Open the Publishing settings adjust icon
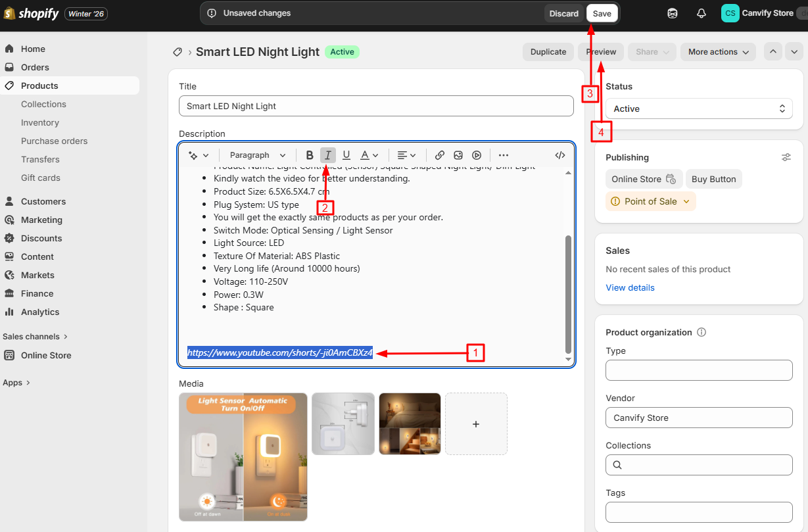808x532 pixels. click(x=786, y=157)
